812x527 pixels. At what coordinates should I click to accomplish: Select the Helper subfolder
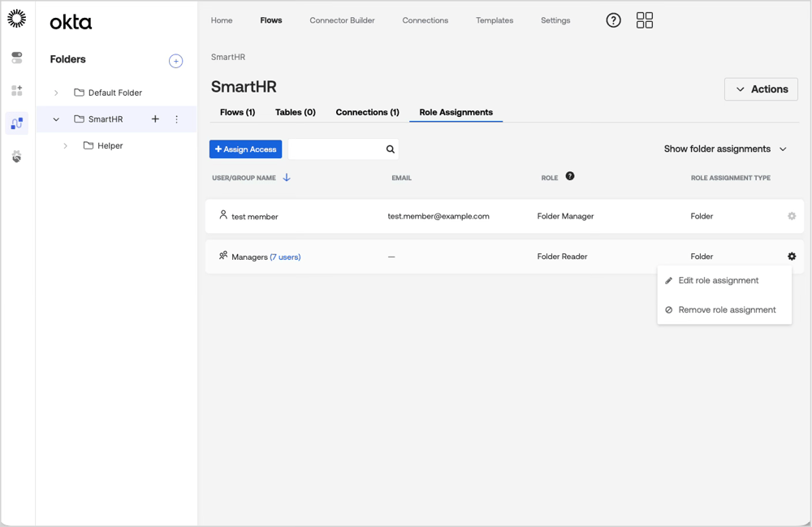pyautogui.click(x=110, y=146)
